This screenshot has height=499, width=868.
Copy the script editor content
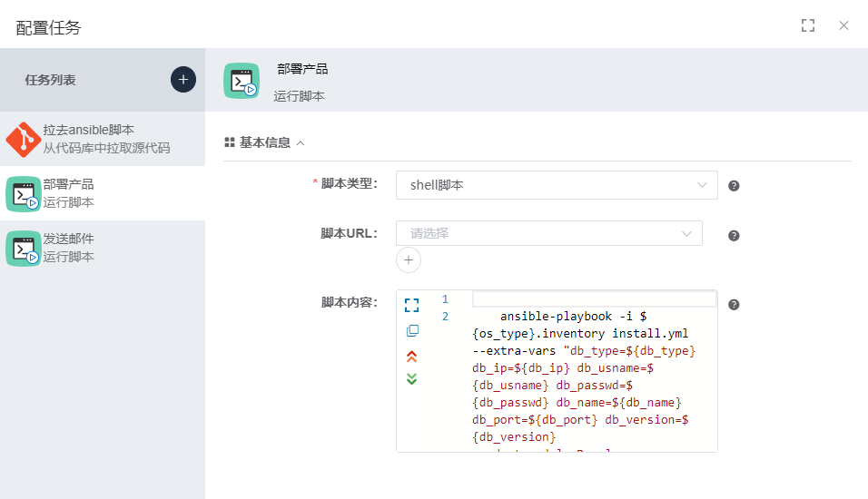click(x=412, y=331)
